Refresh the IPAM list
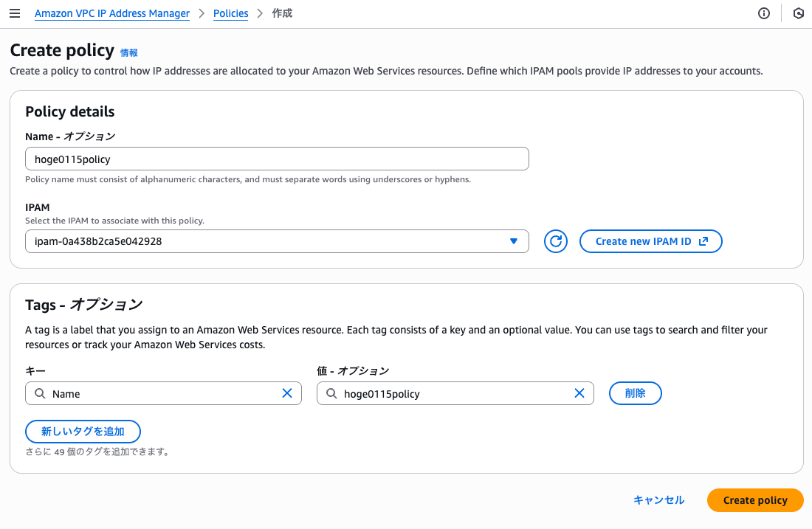 (556, 241)
